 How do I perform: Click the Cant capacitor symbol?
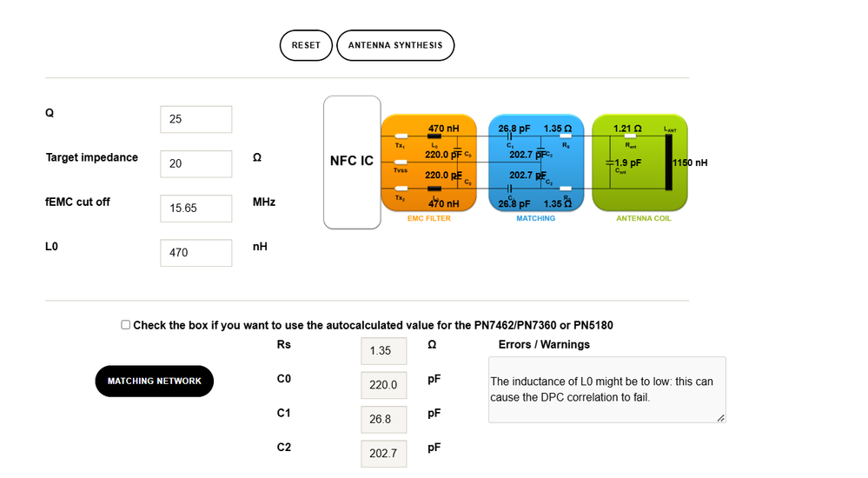[610, 163]
